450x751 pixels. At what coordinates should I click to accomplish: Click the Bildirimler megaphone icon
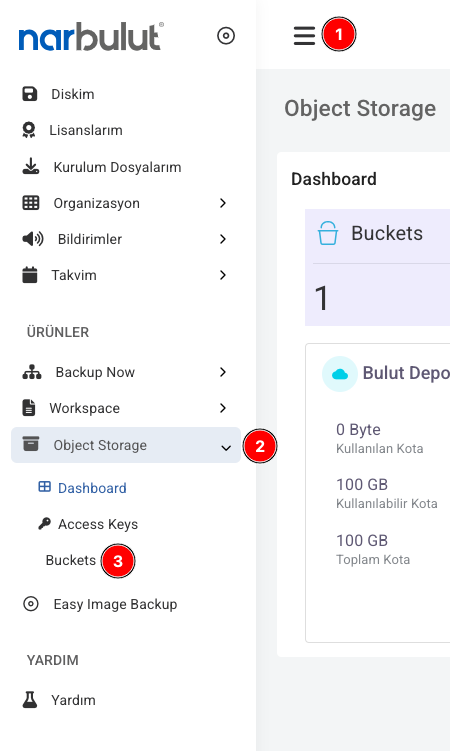[x=33, y=239]
